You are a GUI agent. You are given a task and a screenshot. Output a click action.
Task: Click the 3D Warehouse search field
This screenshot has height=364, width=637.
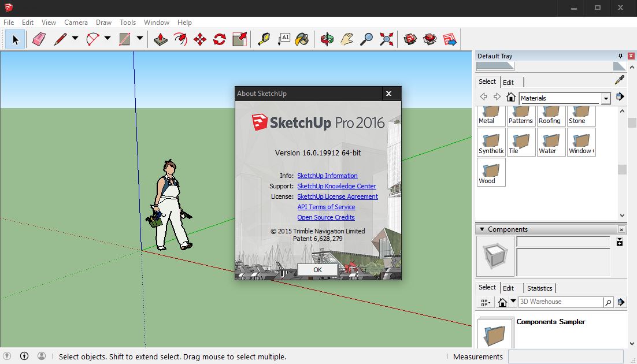tap(561, 302)
